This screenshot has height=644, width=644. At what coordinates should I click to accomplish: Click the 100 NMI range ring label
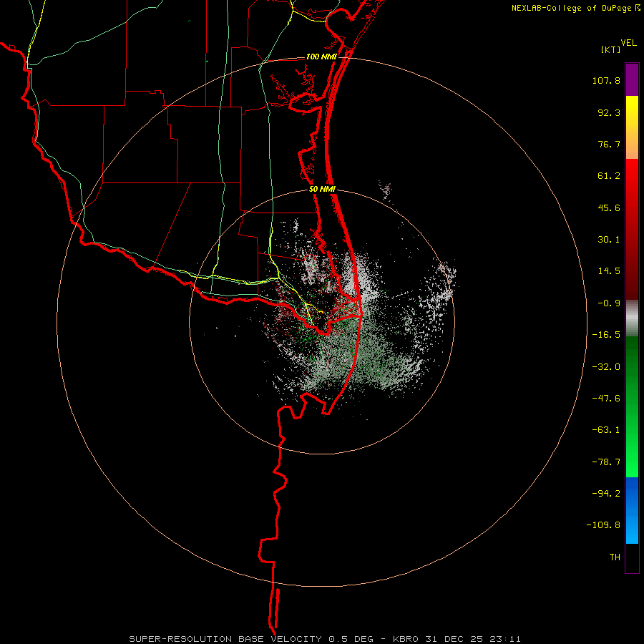(x=321, y=57)
